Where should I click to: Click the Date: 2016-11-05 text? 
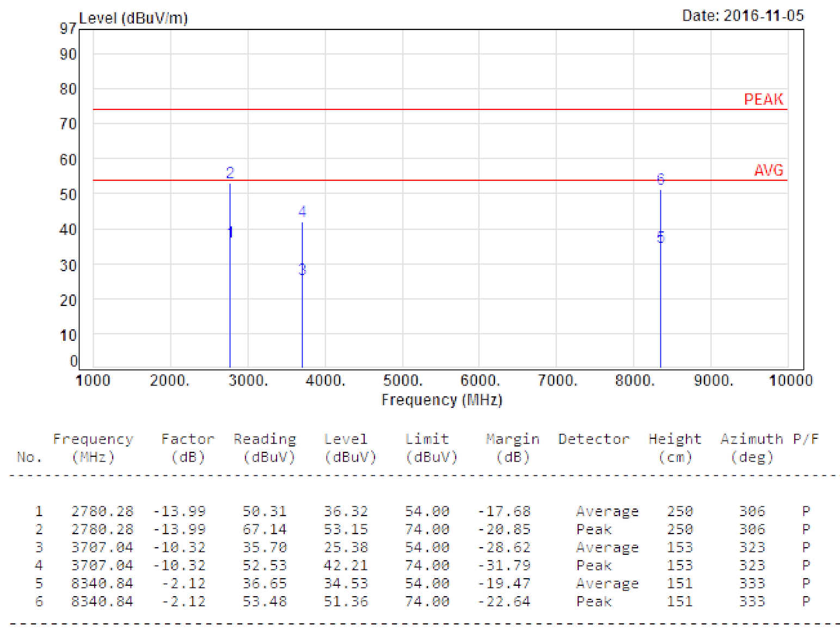pos(743,16)
